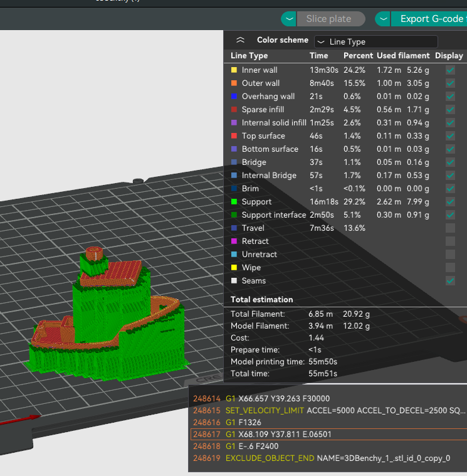Click the Percent column header

tap(358, 56)
